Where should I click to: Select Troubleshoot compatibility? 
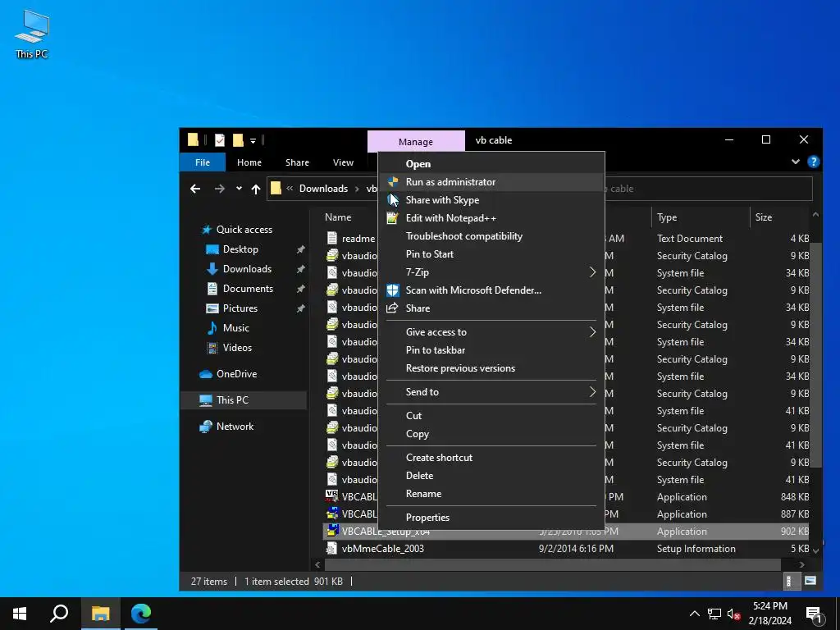(491, 236)
